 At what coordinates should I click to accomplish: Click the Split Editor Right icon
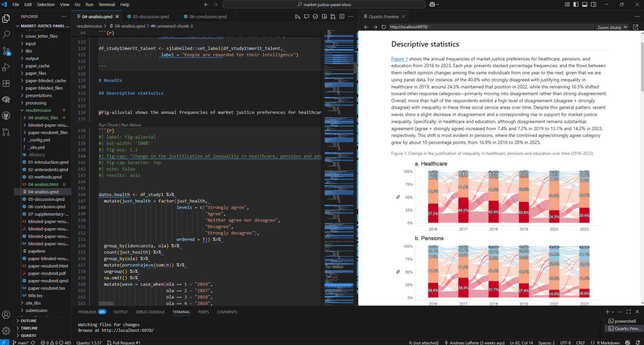tap(342, 17)
